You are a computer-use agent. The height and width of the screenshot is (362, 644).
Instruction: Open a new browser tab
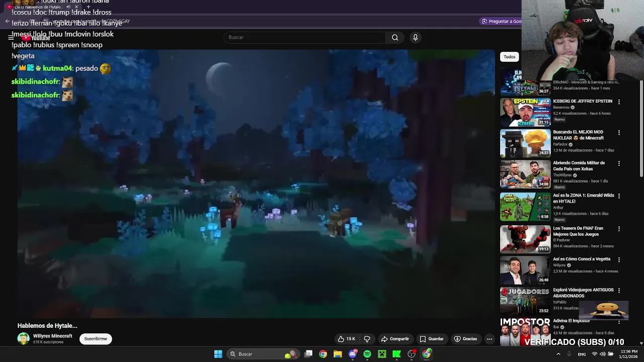(x=89, y=7)
